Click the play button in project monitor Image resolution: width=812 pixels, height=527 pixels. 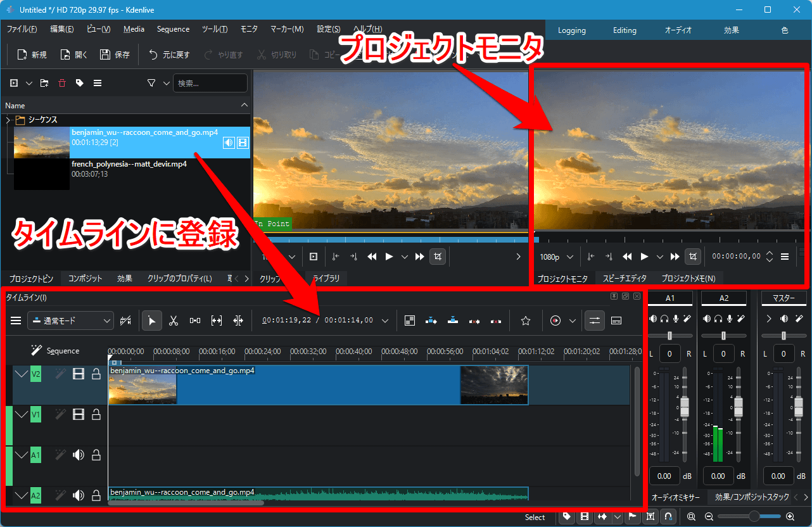pyautogui.click(x=644, y=257)
